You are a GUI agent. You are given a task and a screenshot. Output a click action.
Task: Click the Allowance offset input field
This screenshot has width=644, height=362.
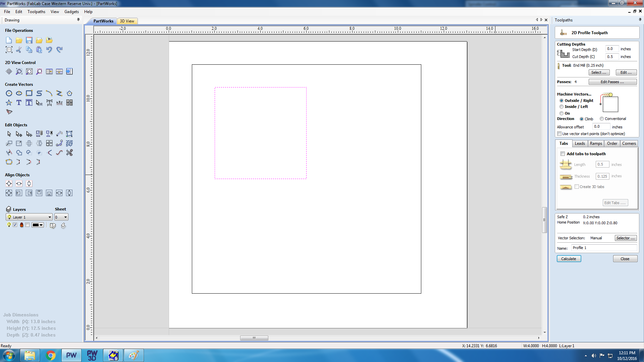point(601,127)
